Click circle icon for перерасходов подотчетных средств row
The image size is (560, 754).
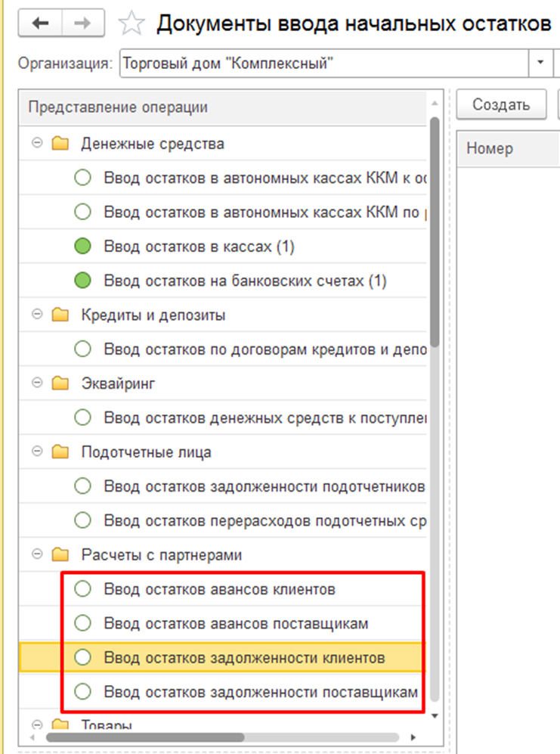(x=82, y=520)
